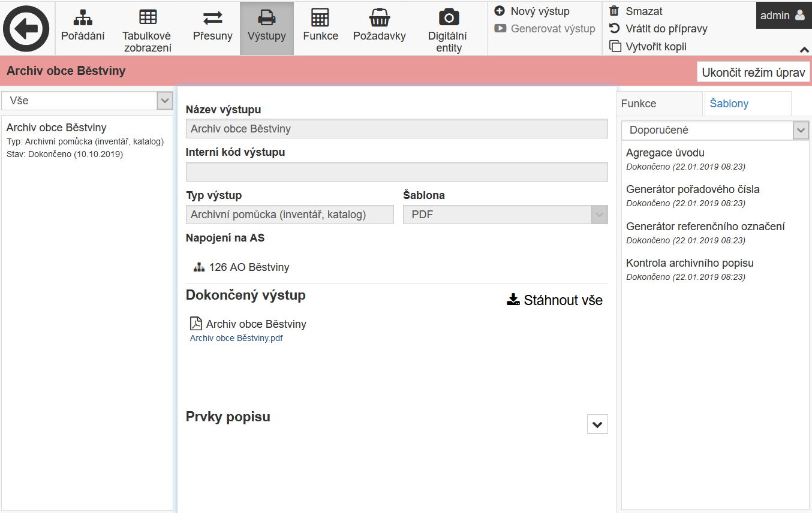The height and width of the screenshot is (513, 812).
Task: Click Ukončit režim úprav button
Action: (753, 73)
